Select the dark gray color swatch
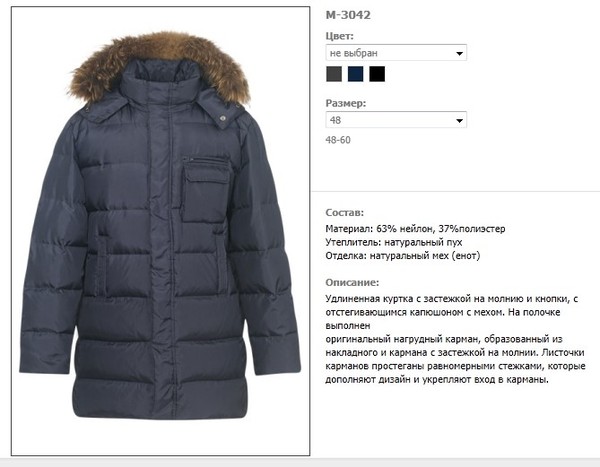The image size is (600, 467). (x=334, y=74)
